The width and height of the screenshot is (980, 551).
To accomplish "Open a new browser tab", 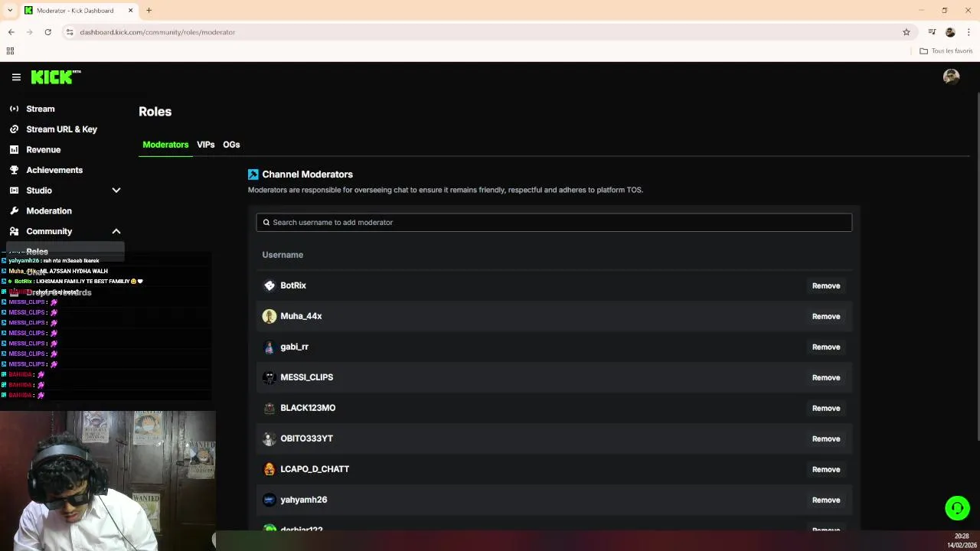I will pos(149,11).
